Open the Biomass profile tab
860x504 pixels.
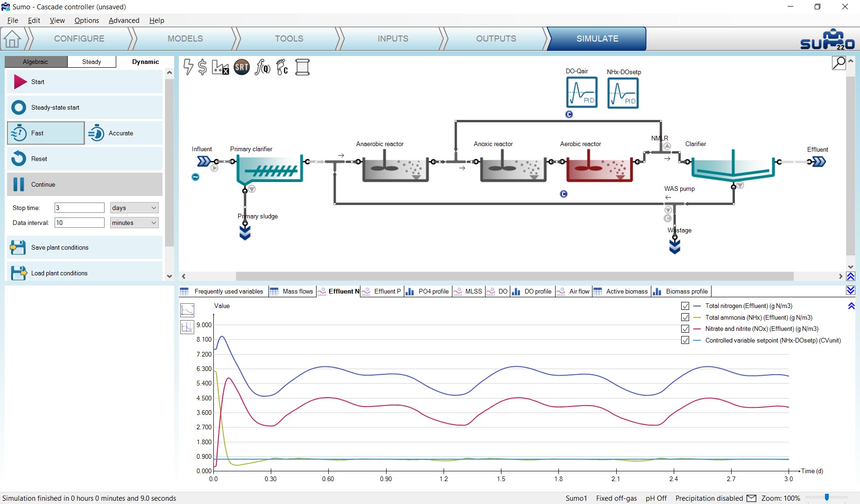pos(681,291)
